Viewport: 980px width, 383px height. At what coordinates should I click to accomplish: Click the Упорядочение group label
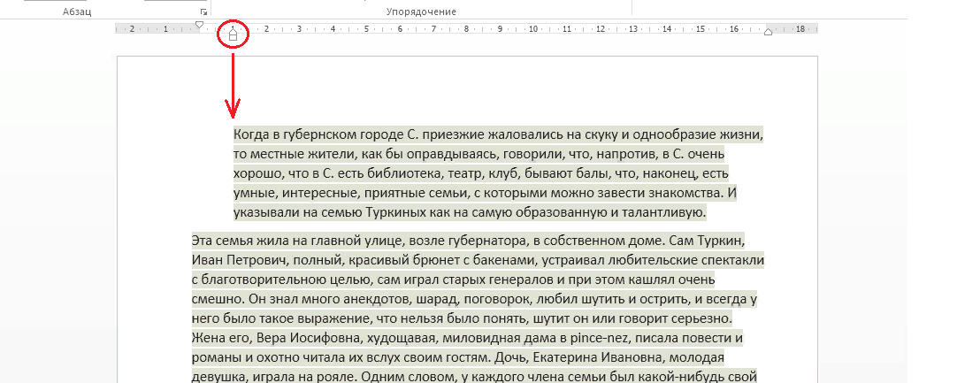tap(422, 11)
